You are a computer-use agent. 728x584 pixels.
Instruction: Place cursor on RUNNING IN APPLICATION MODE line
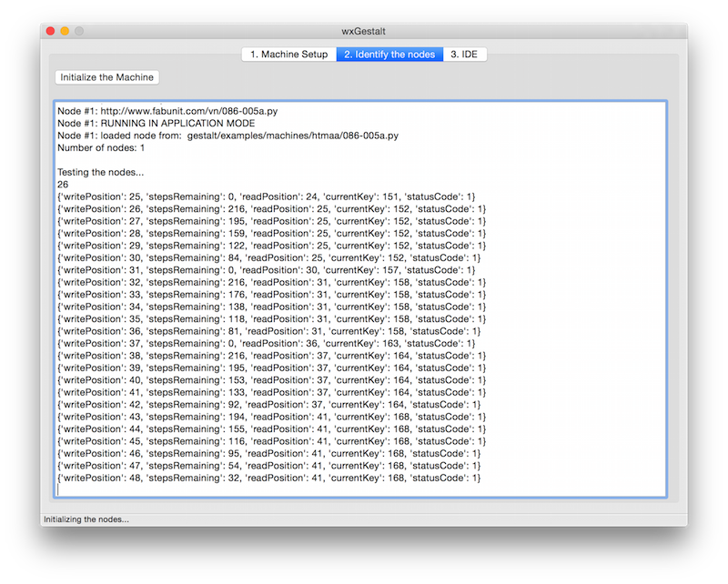tap(156, 123)
